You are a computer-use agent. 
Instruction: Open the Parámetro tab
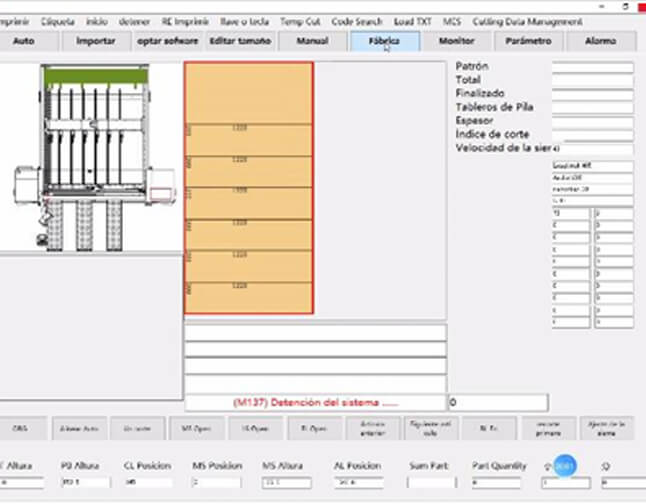click(x=529, y=41)
